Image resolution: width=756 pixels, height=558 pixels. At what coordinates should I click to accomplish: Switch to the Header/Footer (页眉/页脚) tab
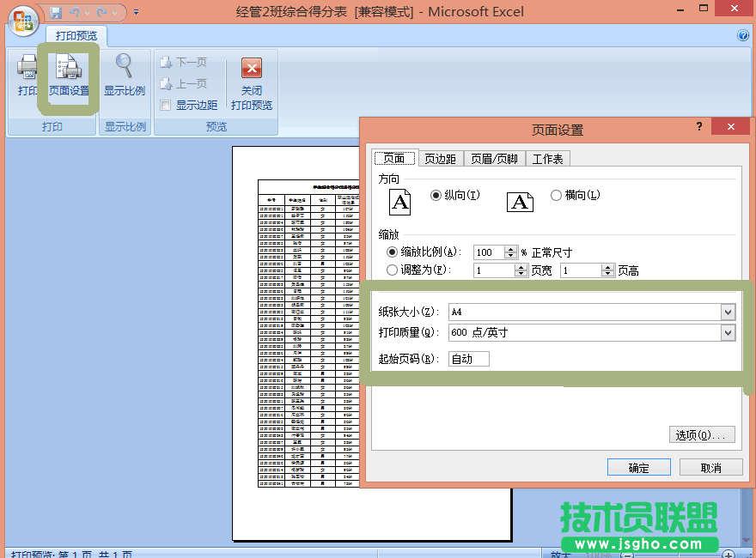pos(494,159)
